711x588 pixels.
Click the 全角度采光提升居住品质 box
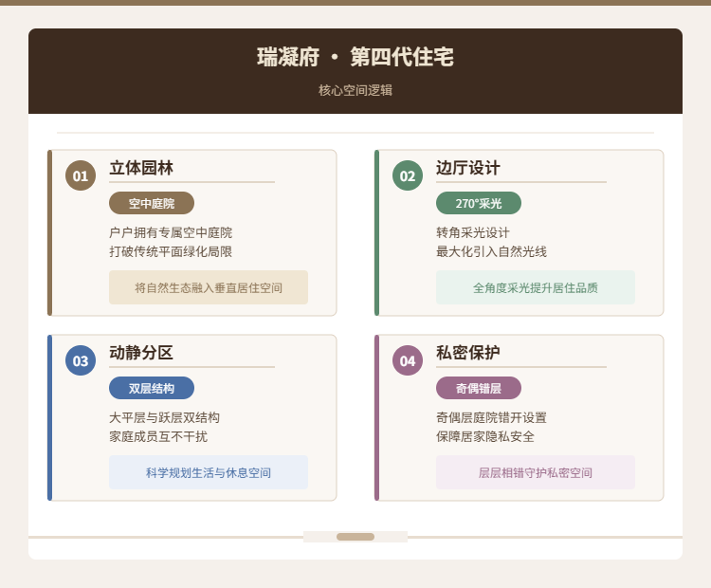[535, 287]
